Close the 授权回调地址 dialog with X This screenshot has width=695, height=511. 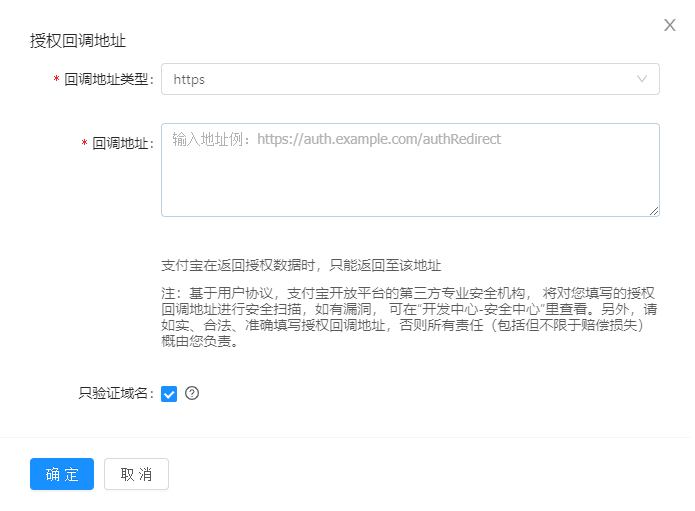pos(669,25)
